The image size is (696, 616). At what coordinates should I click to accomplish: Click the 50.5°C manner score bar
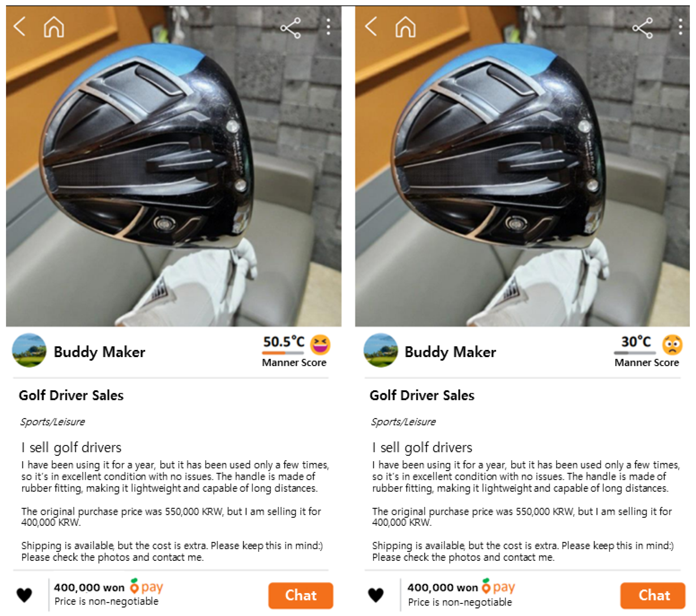pyautogui.click(x=283, y=353)
